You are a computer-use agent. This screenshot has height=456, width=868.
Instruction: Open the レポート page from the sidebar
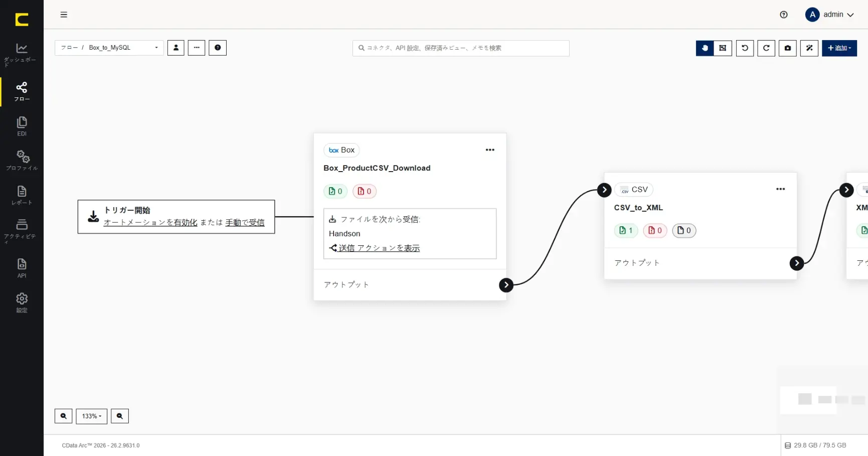coord(22,195)
